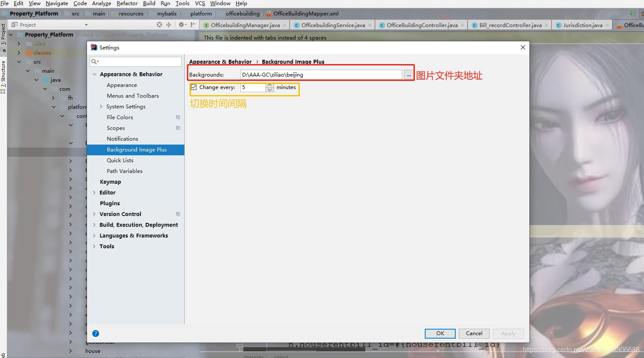Click the Backgrounds folder path field
Viewport: 644px width, 358px height.
[x=321, y=75]
